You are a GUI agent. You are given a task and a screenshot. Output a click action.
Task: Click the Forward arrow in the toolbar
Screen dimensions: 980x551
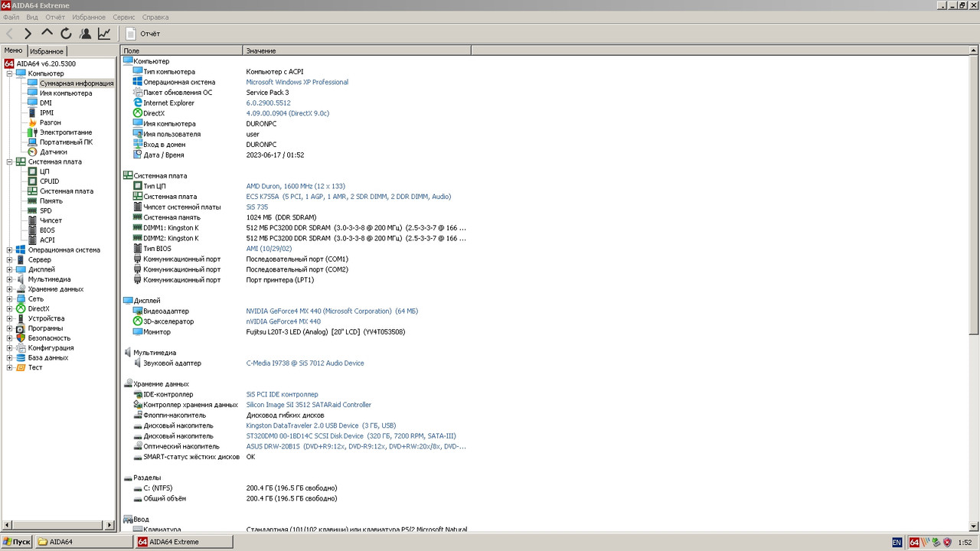pyautogui.click(x=28, y=34)
